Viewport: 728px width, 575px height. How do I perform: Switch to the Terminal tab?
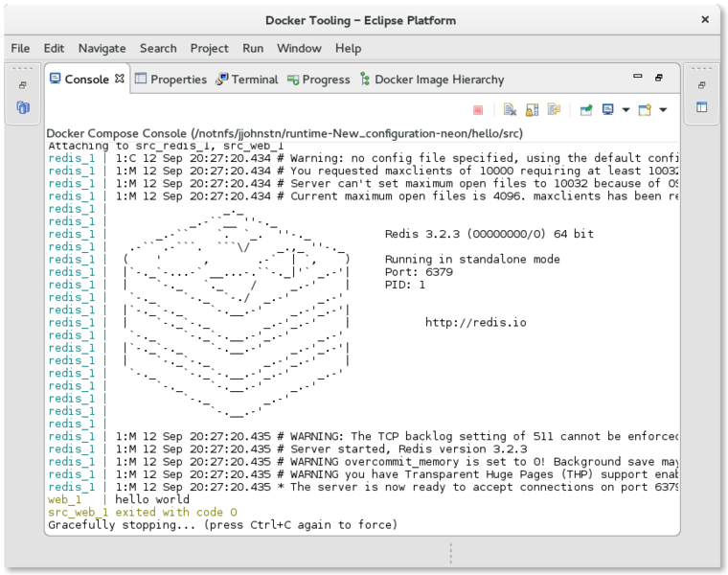click(246, 80)
